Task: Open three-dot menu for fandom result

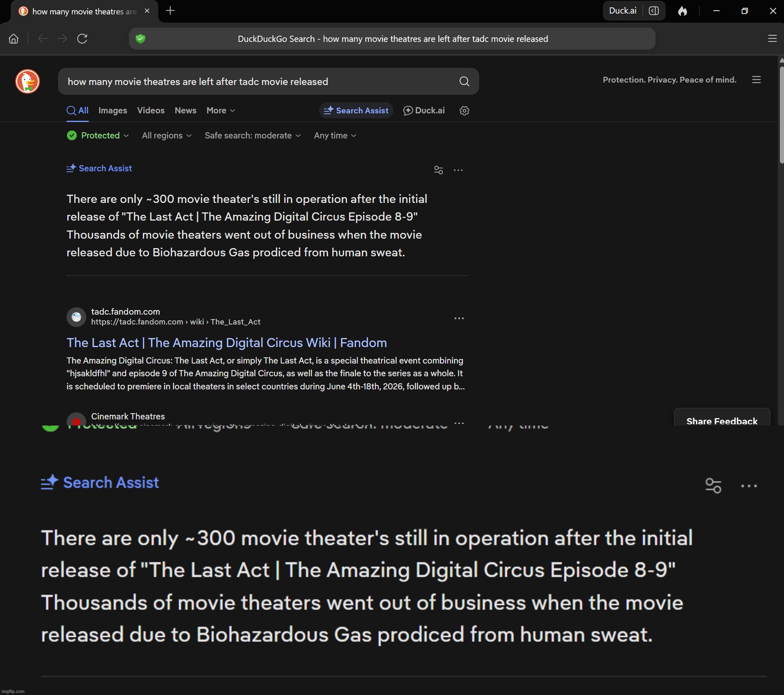Action: 459,318
